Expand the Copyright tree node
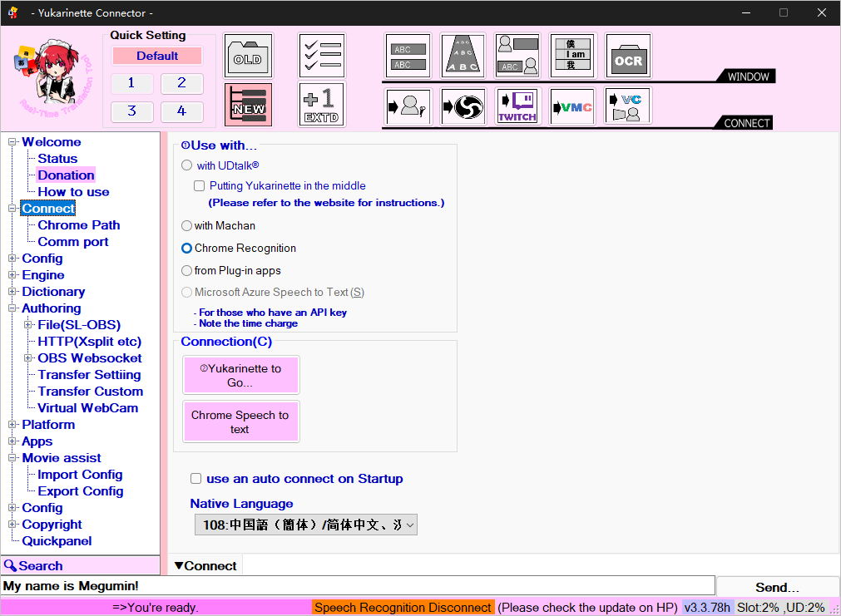 (x=12, y=525)
